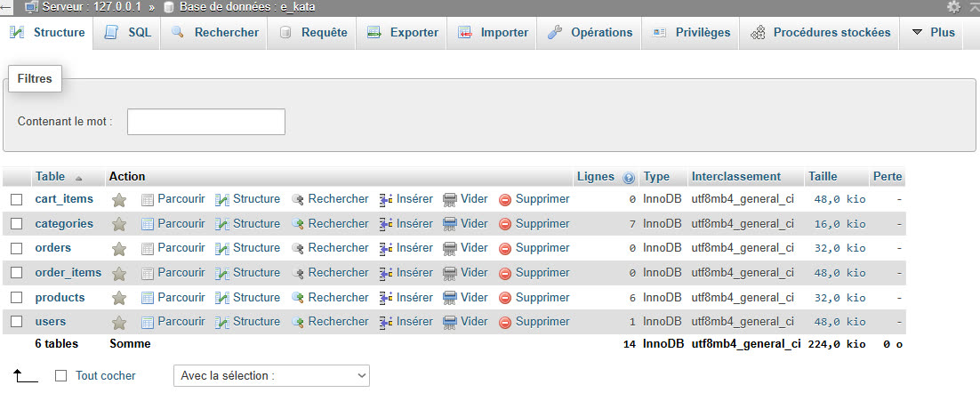
Task: Click the '6 tables' summary text
Action: 57,343
